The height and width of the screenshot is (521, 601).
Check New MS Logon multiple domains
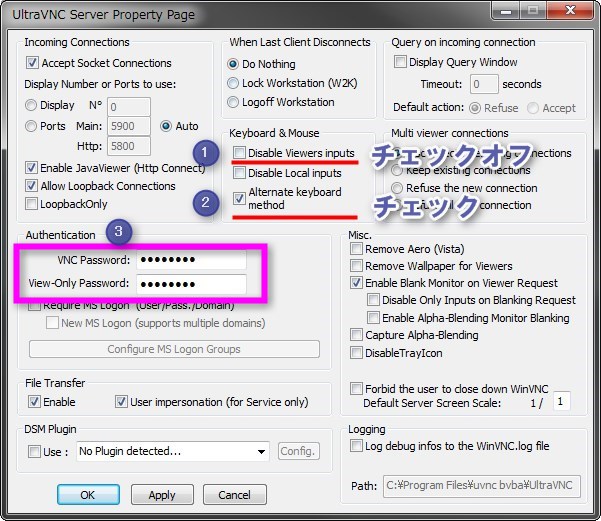tap(52, 323)
